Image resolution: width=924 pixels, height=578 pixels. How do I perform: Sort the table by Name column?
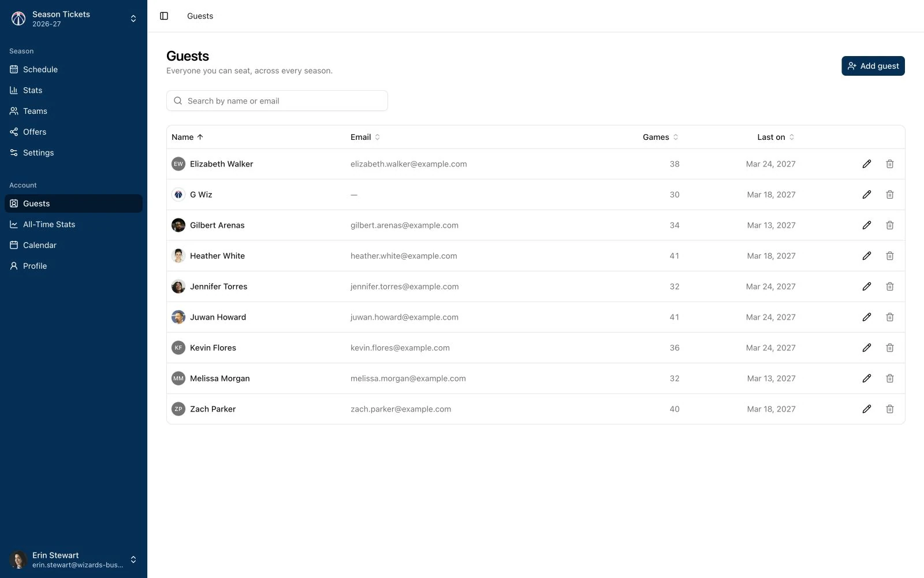point(188,137)
